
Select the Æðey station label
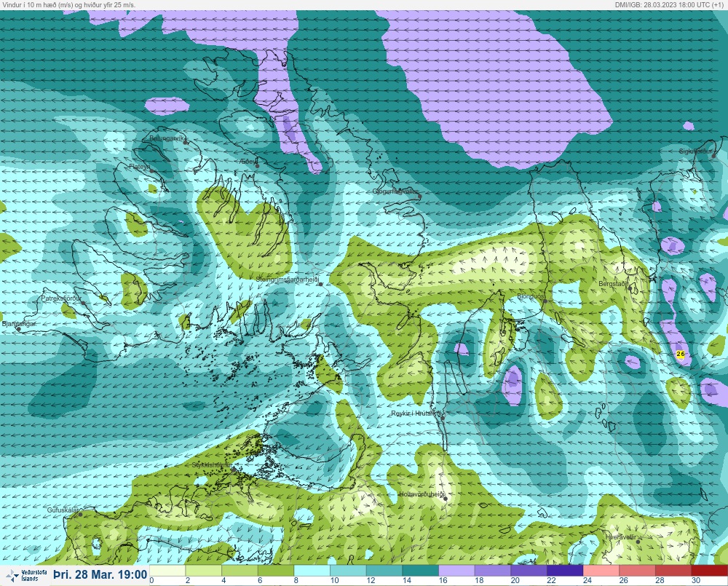click(x=248, y=161)
